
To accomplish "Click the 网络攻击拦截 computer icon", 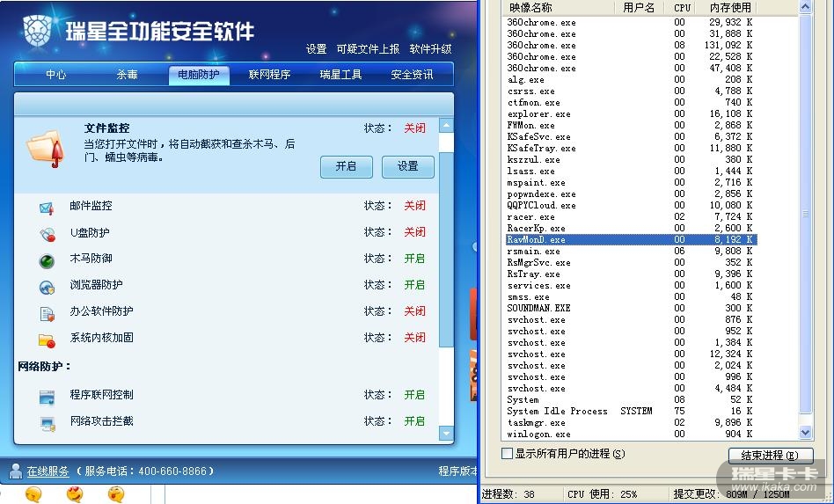I will pyautogui.click(x=48, y=424).
